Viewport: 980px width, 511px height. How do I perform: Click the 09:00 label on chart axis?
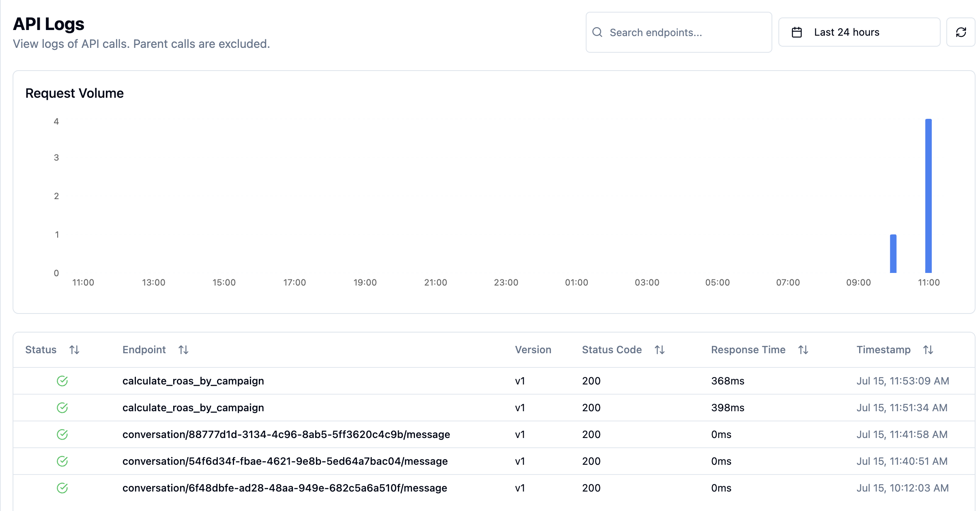[x=858, y=282]
